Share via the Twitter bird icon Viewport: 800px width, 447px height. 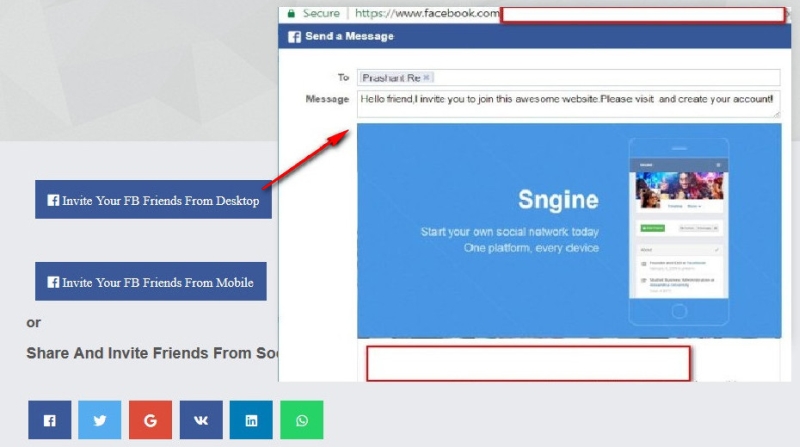(x=99, y=420)
